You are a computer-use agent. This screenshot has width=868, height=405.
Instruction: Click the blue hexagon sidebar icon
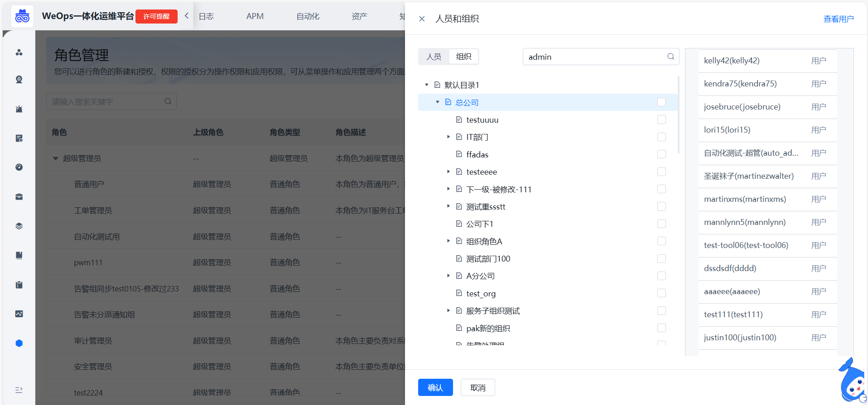coord(19,343)
